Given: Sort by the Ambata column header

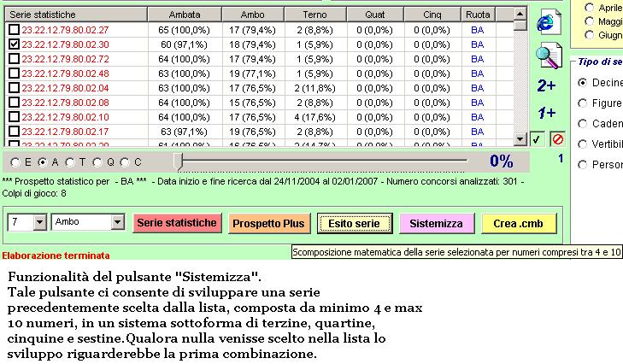Looking at the screenshot, I should (185, 15).
